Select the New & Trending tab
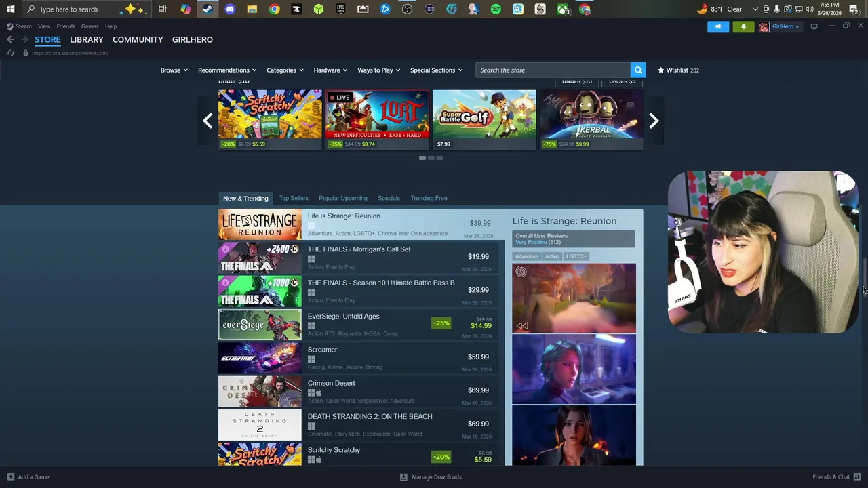 (245, 198)
